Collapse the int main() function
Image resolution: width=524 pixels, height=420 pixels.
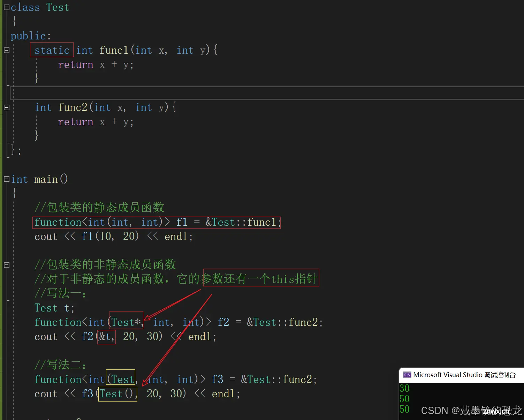(x=6, y=179)
